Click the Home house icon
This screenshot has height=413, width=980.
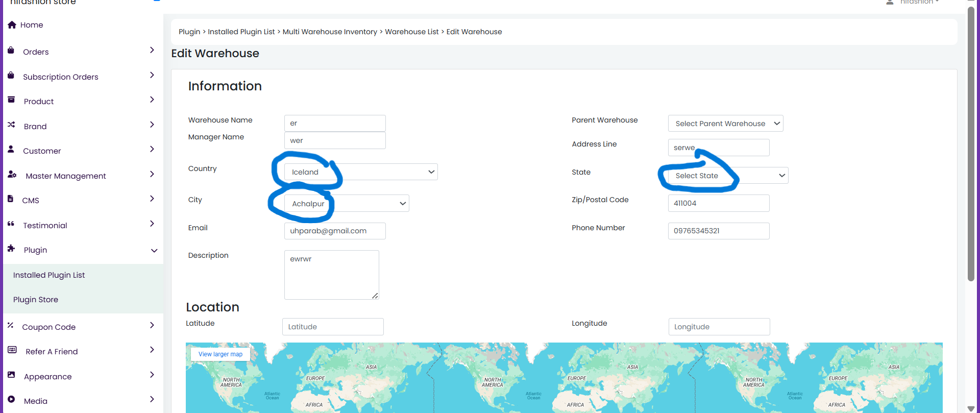pyautogui.click(x=12, y=25)
